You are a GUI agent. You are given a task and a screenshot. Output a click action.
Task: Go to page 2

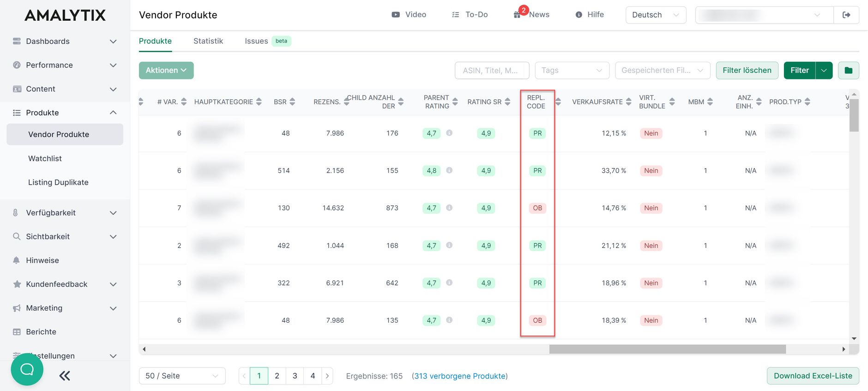coord(277,376)
